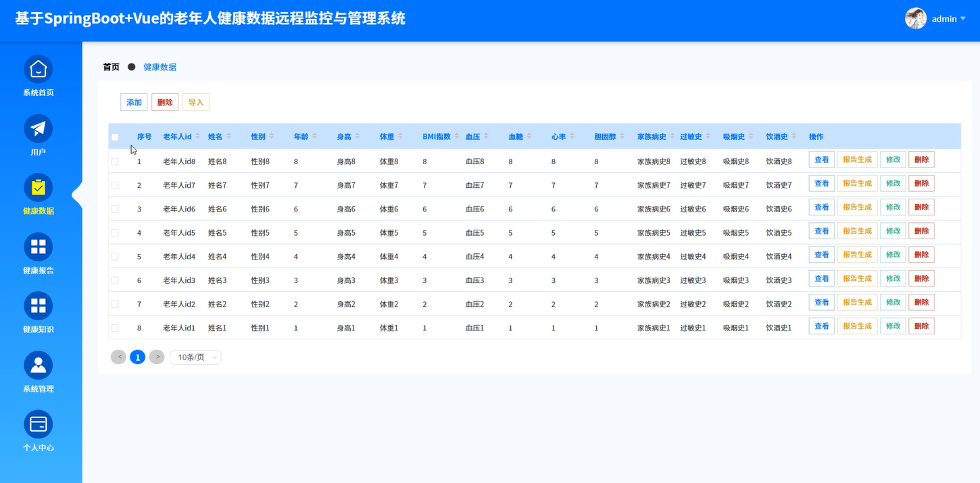
Task: Click cell 老年人id8
Action: 179,161
